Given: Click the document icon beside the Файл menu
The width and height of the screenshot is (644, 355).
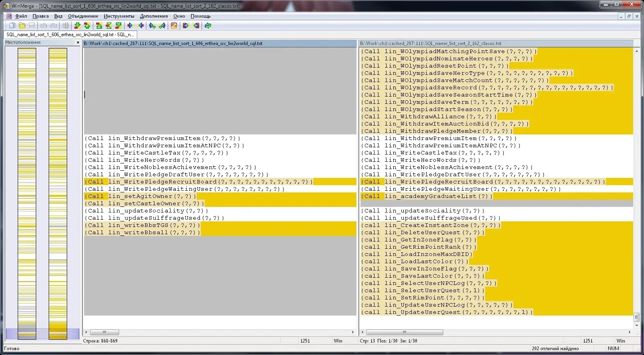Looking at the screenshot, I should click(x=9, y=16).
